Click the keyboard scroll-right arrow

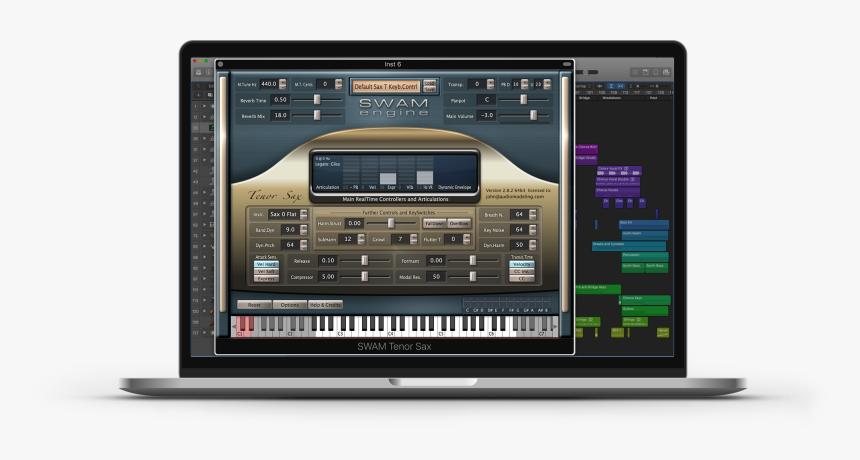click(x=555, y=326)
